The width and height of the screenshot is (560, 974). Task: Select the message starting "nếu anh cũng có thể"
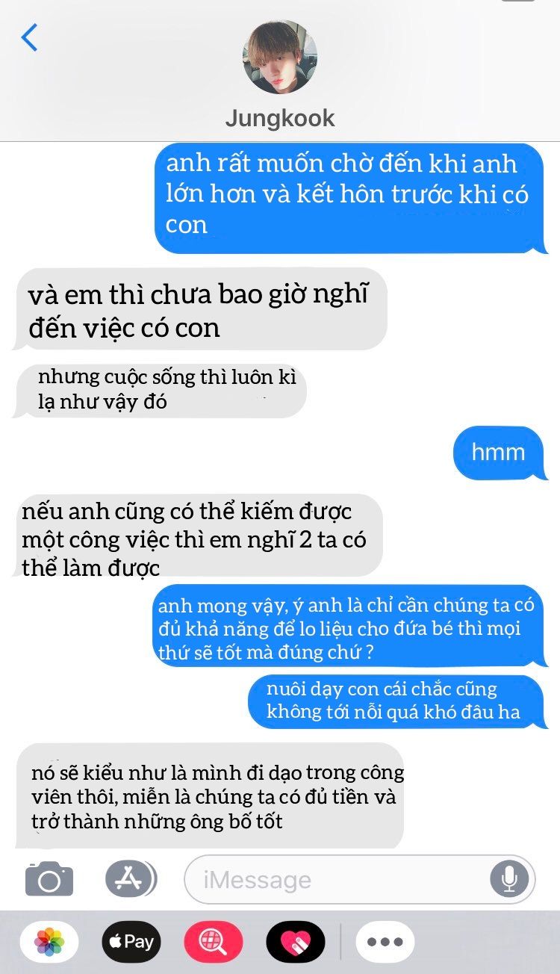click(x=197, y=535)
